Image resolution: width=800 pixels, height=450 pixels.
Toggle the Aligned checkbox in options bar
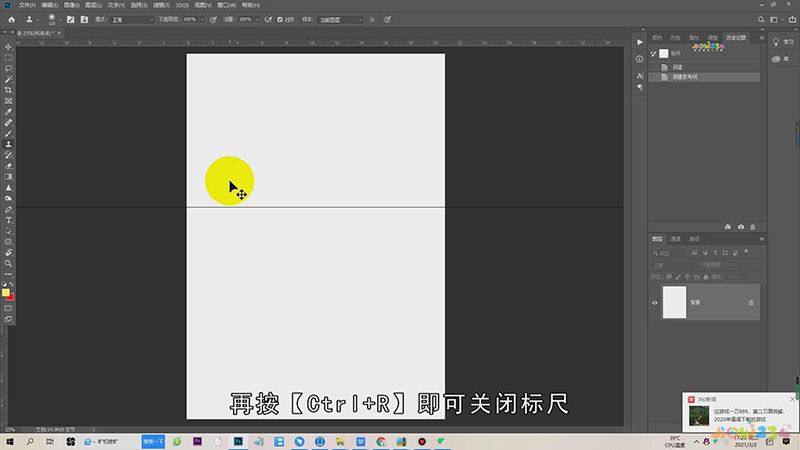tap(280, 19)
